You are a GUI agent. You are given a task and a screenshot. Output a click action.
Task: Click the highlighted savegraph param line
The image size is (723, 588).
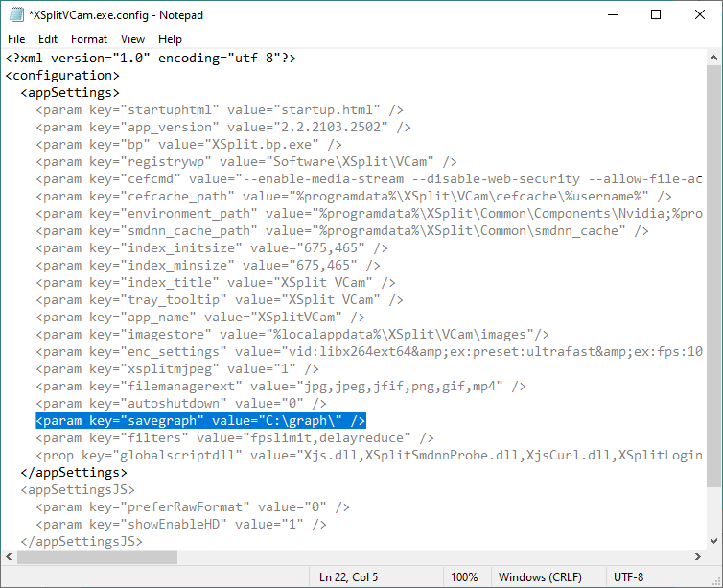[200, 420]
